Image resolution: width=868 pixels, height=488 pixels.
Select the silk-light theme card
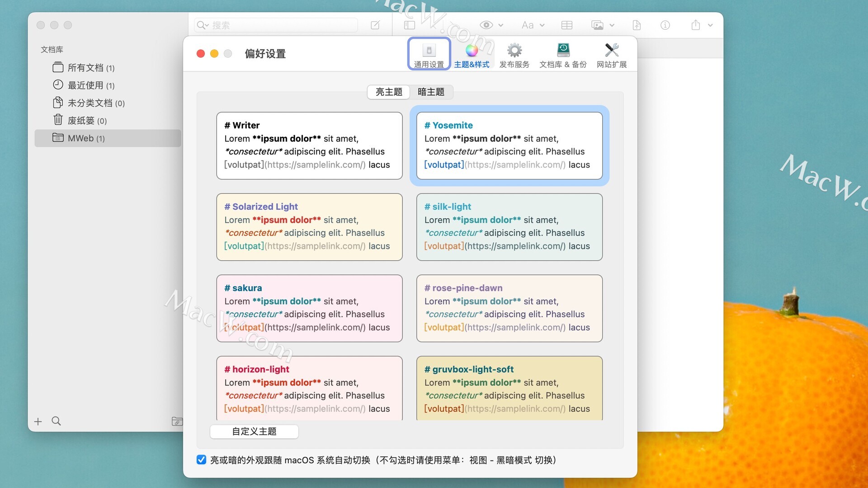point(509,227)
